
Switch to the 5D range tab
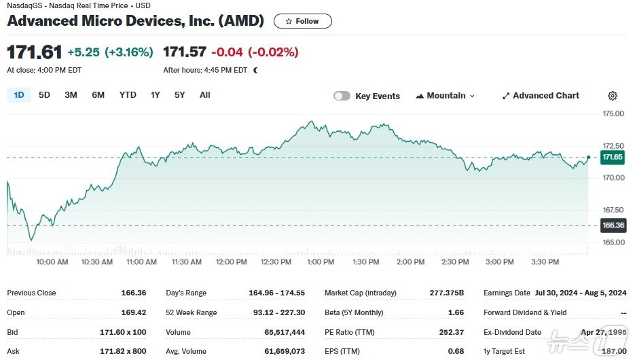tap(44, 95)
